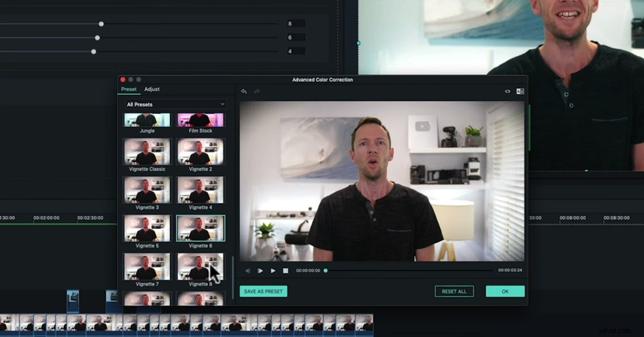The image size is (644, 337).
Task: Select the Film Stock preset thumbnail
Action: point(200,120)
